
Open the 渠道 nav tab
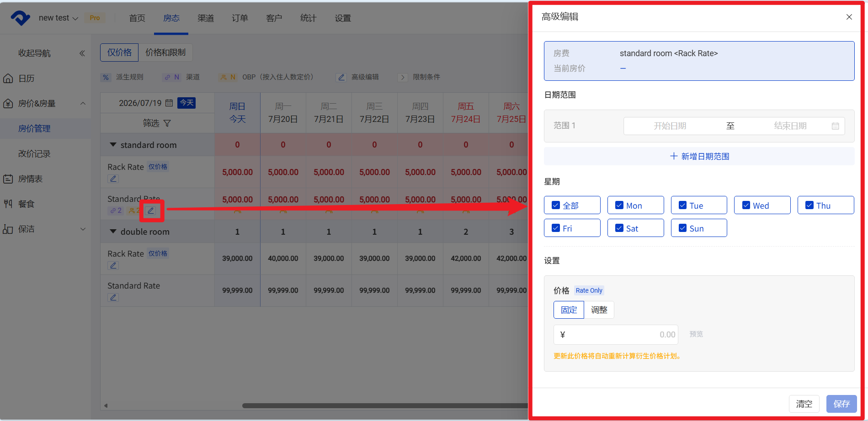point(206,18)
